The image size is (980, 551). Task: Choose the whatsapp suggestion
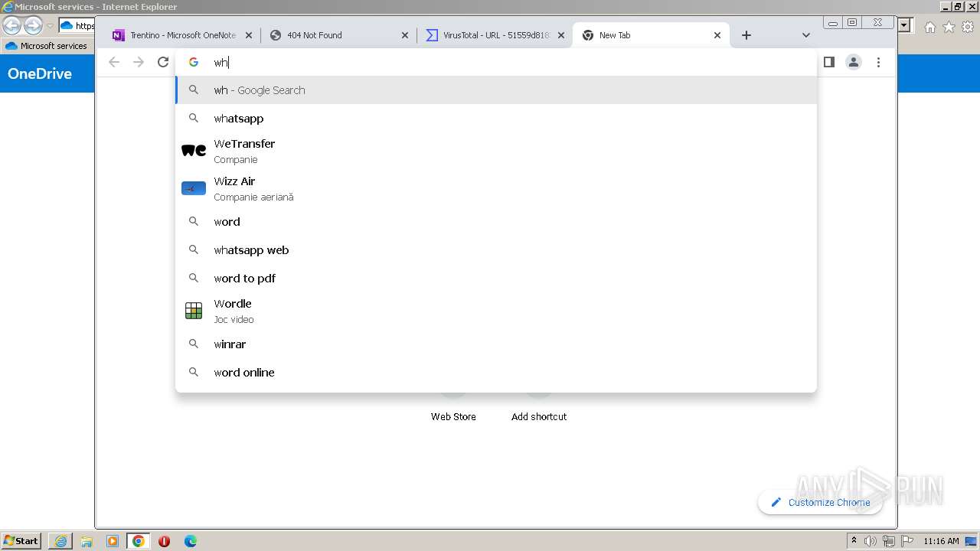tap(496, 119)
